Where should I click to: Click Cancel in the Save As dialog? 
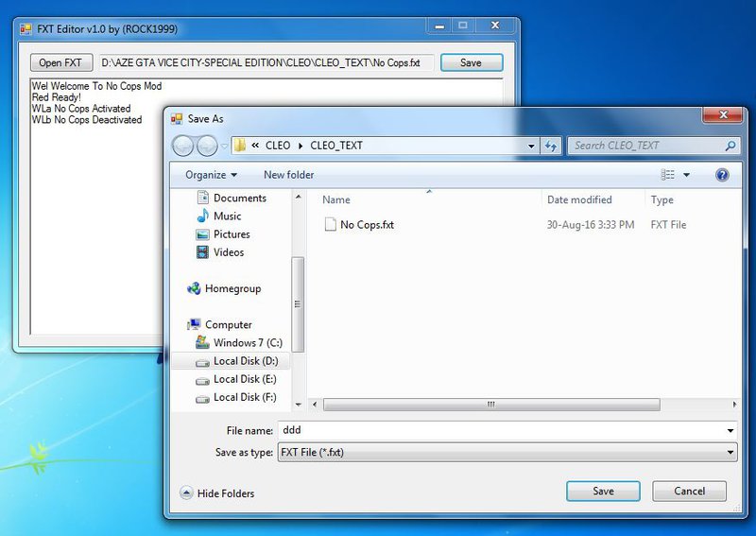click(689, 492)
